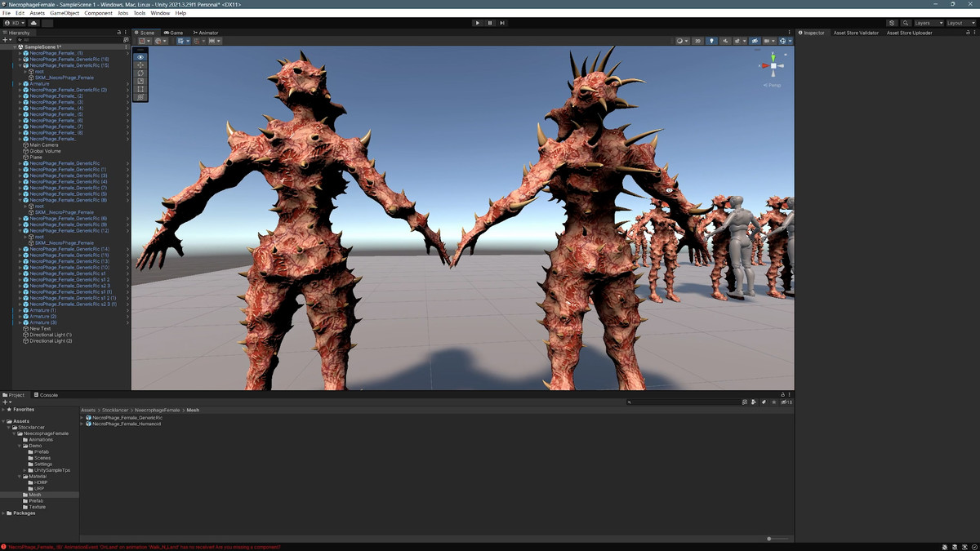Toggle 2D view mode in Scene
Viewport: 980px width, 551px height.
click(698, 41)
